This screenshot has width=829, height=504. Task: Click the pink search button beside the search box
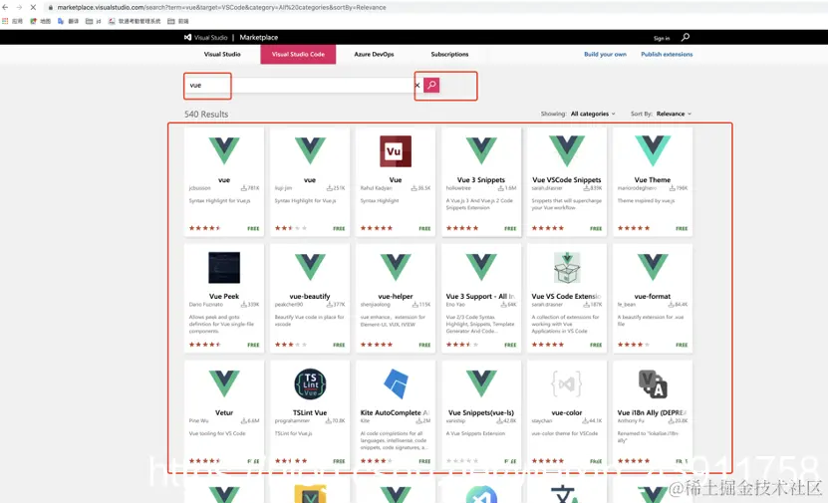(x=431, y=85)
